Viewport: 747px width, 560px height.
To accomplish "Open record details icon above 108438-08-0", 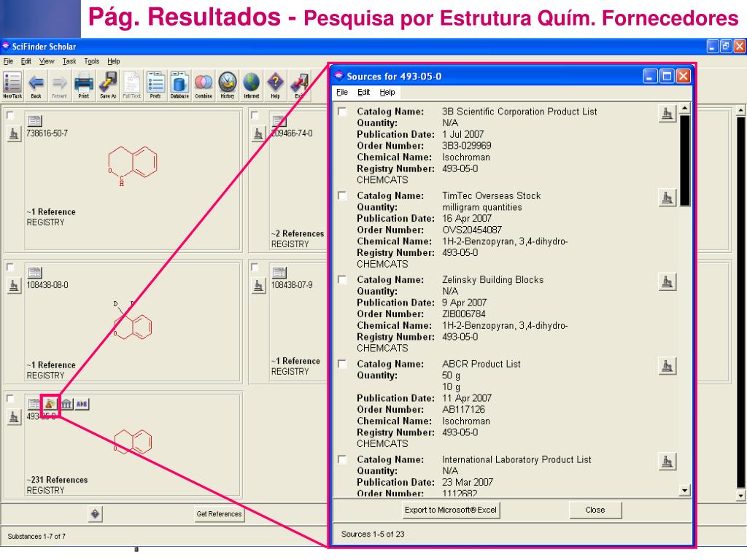I will [x=35, y=273].
